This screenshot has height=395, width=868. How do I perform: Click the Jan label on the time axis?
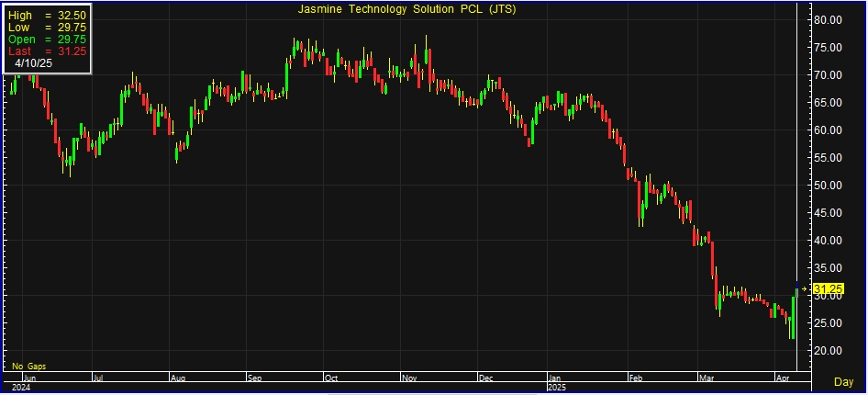pos(555,378)
